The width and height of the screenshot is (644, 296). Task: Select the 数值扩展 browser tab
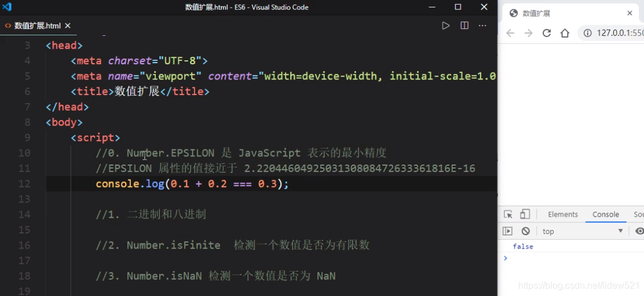click(x=571, y=13)
